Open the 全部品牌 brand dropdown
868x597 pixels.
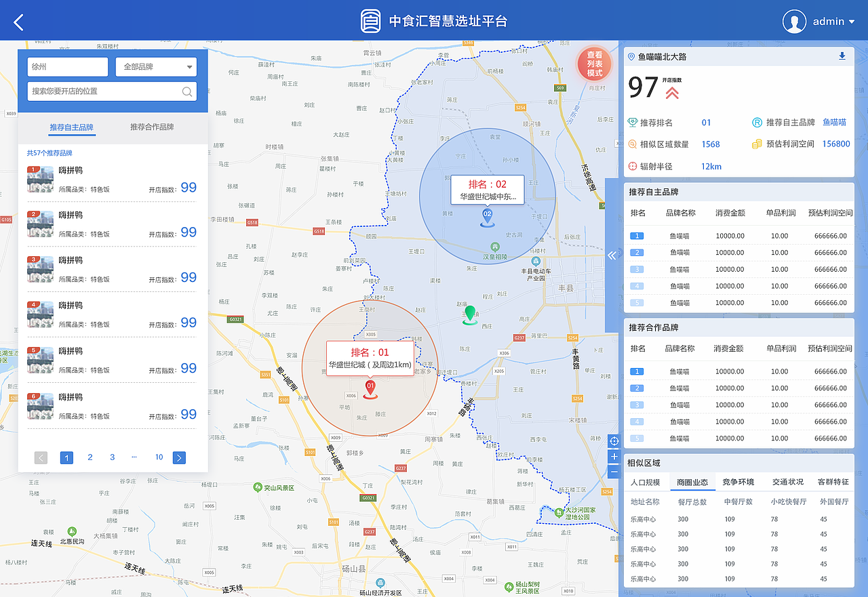coord(157,67)
